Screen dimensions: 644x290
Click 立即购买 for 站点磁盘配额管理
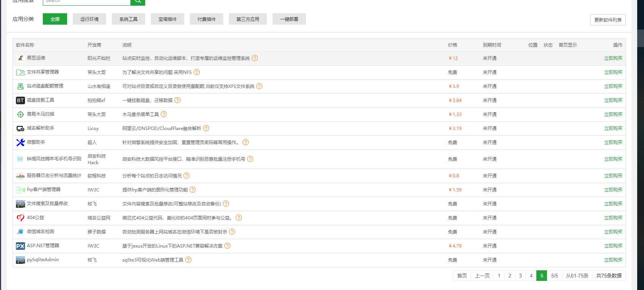(613, 86)
